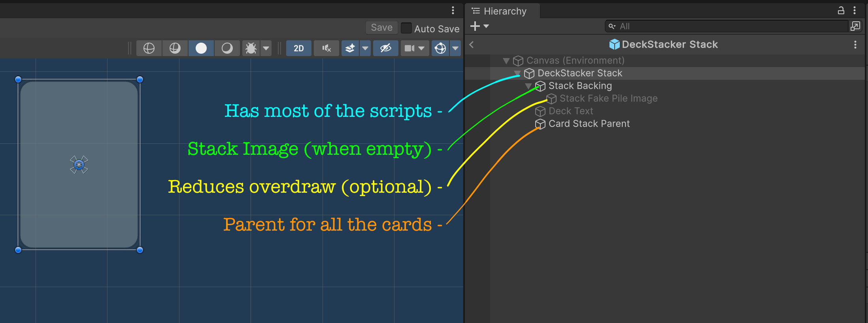
Task: Click the pivot gizmo in scene view
Action: [x=79, y=165]
